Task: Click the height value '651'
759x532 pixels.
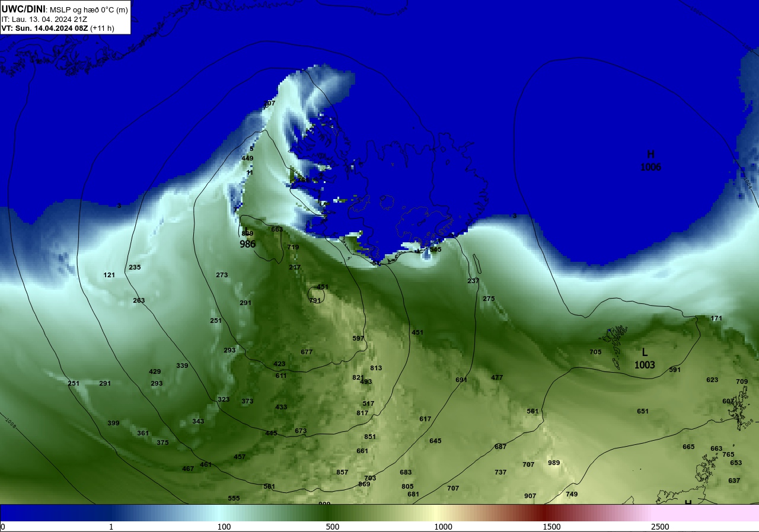Action: coord(643,411)
